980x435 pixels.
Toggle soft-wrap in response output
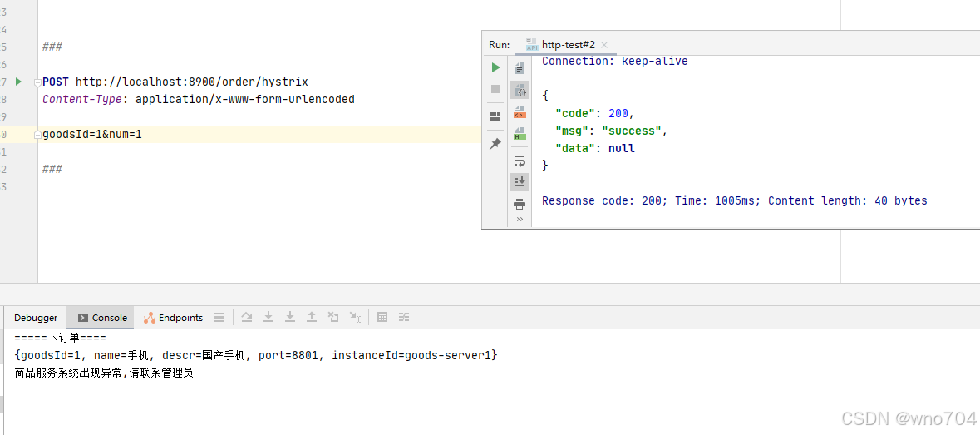(520, 161)
